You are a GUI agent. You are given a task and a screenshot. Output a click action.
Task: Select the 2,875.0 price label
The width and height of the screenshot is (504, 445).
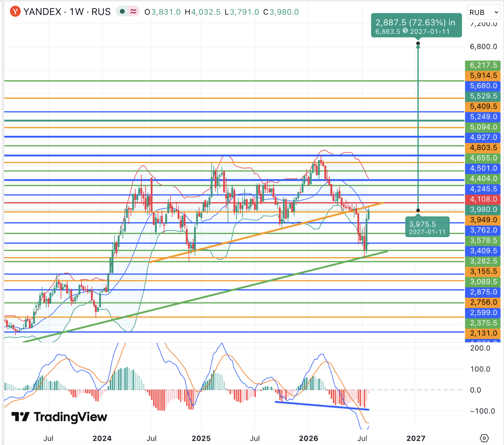point(483,292)
